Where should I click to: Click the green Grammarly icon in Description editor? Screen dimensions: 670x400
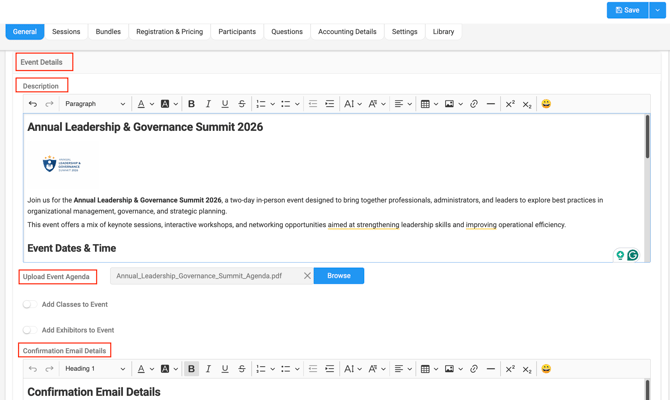point(633,255)
